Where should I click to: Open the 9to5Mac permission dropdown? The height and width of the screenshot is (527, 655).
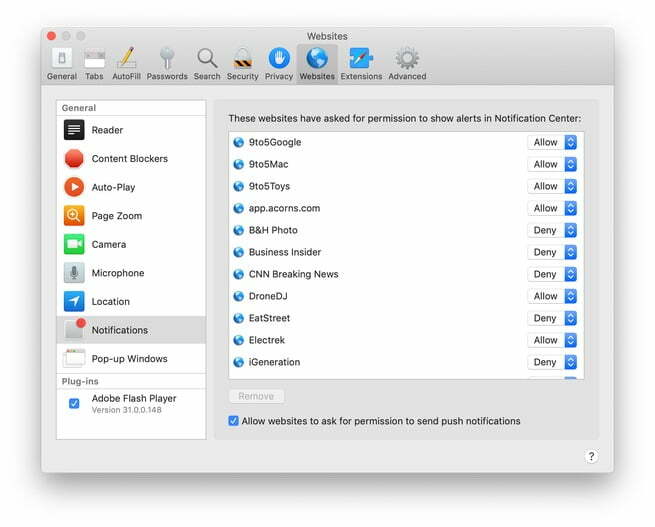click(x=552, y=165)
